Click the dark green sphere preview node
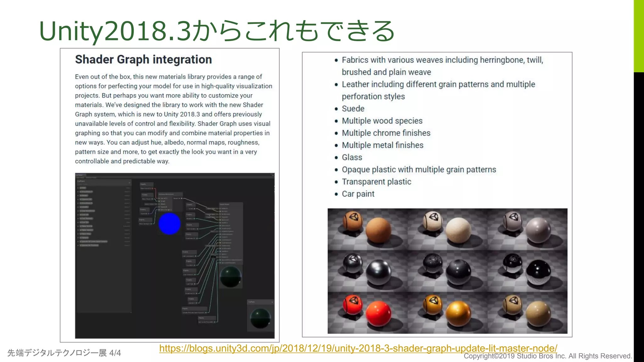The image size is (644, 362). 231,277
